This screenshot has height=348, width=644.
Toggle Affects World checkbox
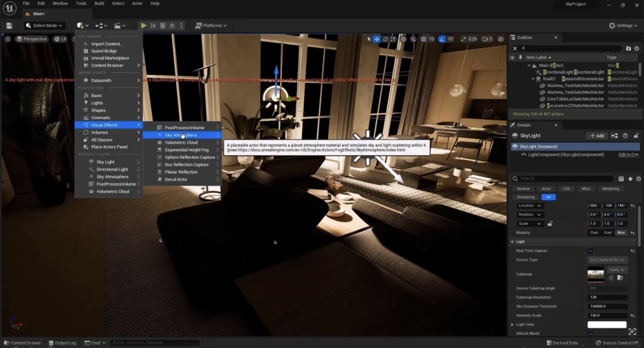coord(590,334)
